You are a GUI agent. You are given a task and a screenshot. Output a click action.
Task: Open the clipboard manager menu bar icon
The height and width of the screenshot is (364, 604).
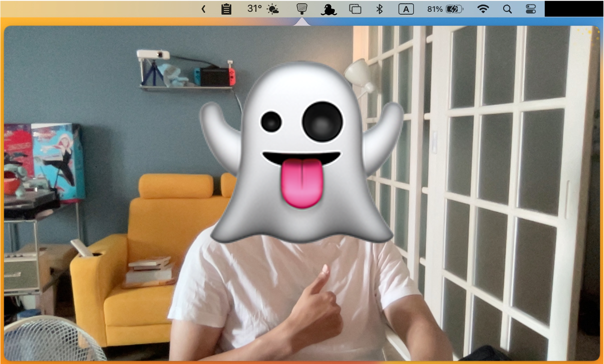pos(227,9)
